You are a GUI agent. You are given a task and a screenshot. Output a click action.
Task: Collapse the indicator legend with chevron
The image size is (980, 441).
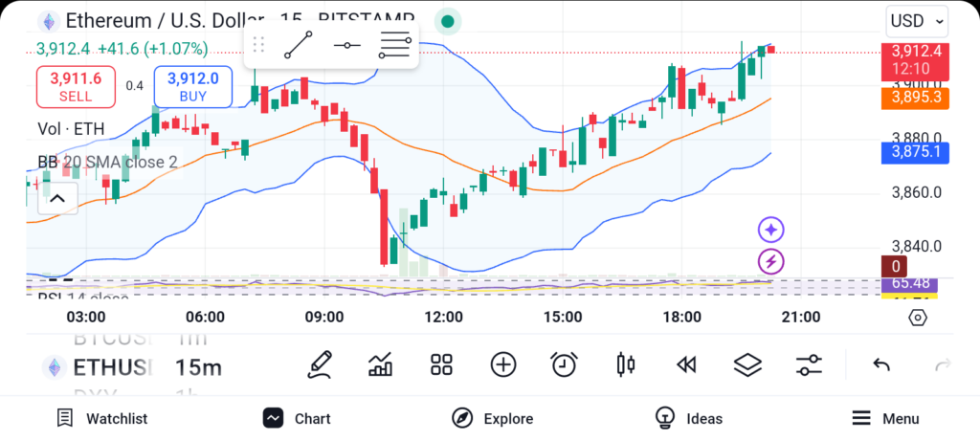[x=57, y=199]
